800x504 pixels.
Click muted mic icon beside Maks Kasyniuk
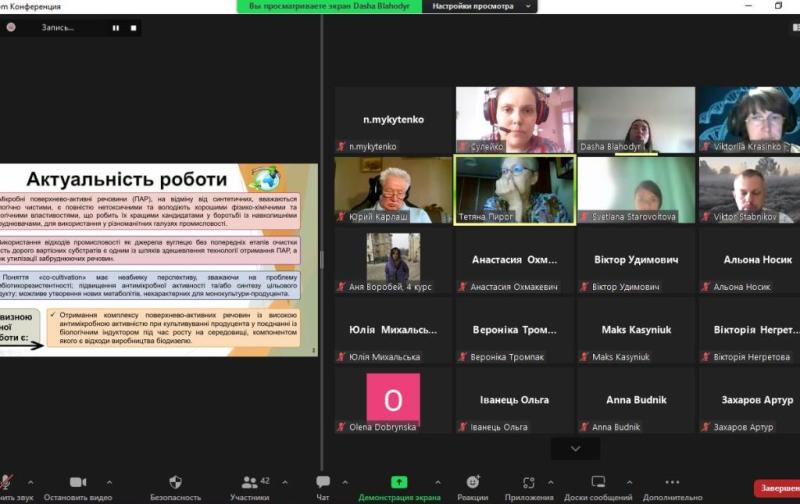[584, 357]
